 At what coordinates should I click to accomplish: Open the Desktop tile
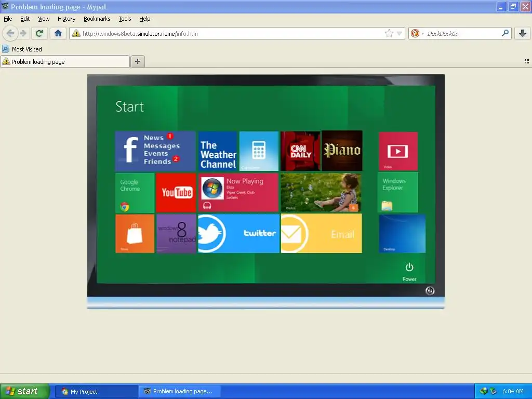(402, 233)
